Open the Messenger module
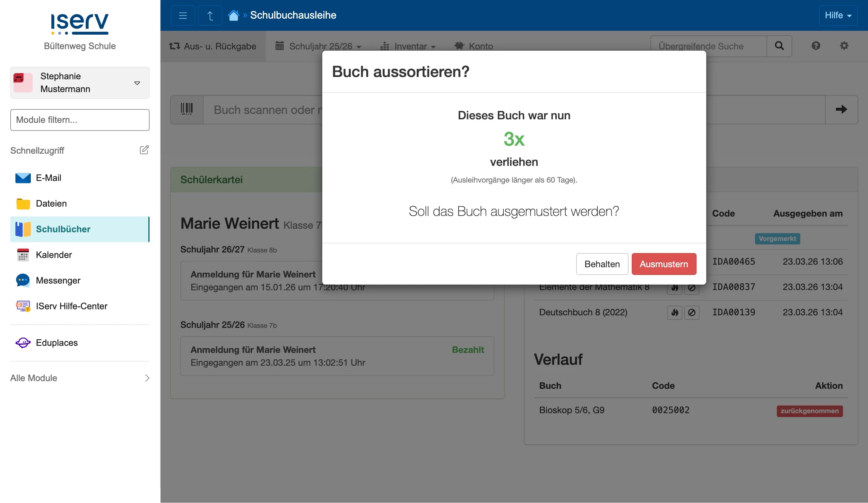The width and height of the screenshot is (868, 503). (58, 280)
